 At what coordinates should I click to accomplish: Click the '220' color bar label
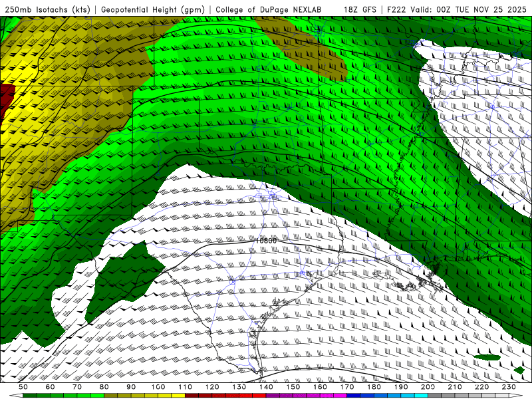pos(482,387)
